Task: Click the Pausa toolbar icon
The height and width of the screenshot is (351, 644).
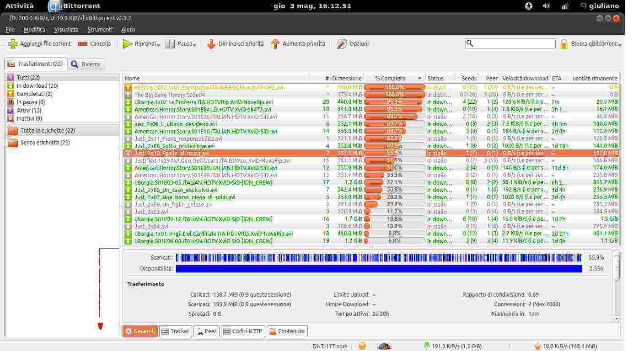Action: tap(170, 44)
